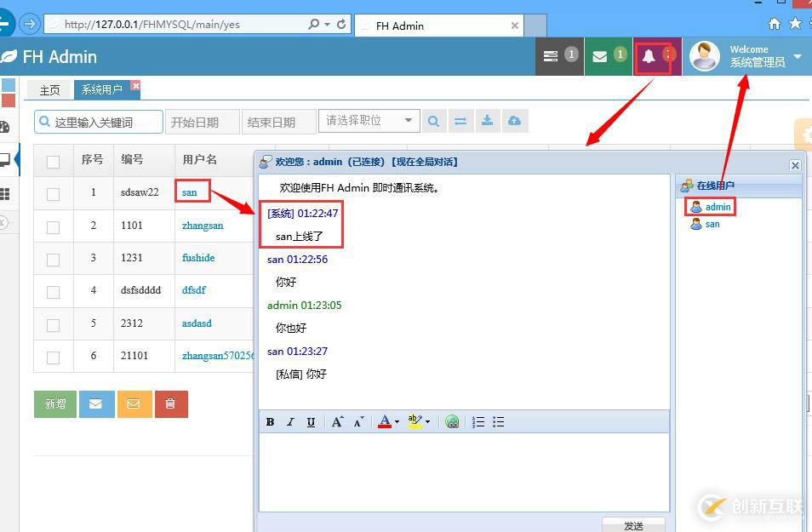Insert numbered list in chat editor
The height and width of the screenshot is (532, 812).
pyautogui.click(x=478, y=421)
